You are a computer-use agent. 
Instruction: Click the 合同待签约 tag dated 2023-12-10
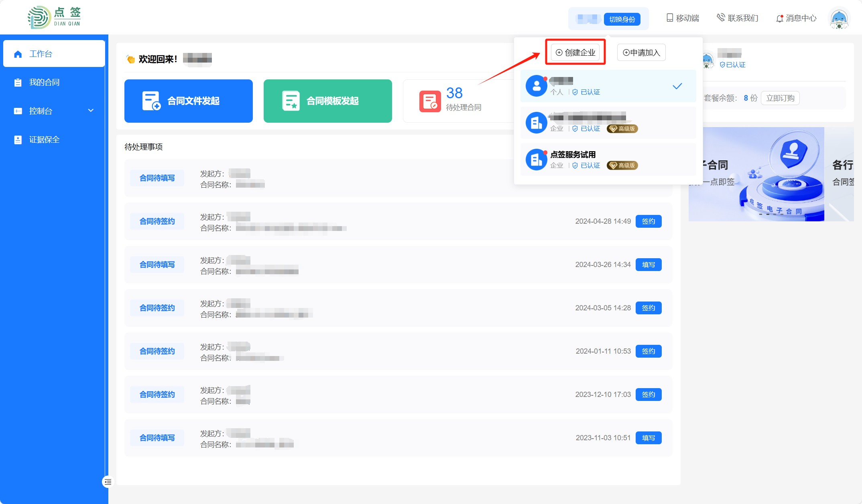coord(157,395)
